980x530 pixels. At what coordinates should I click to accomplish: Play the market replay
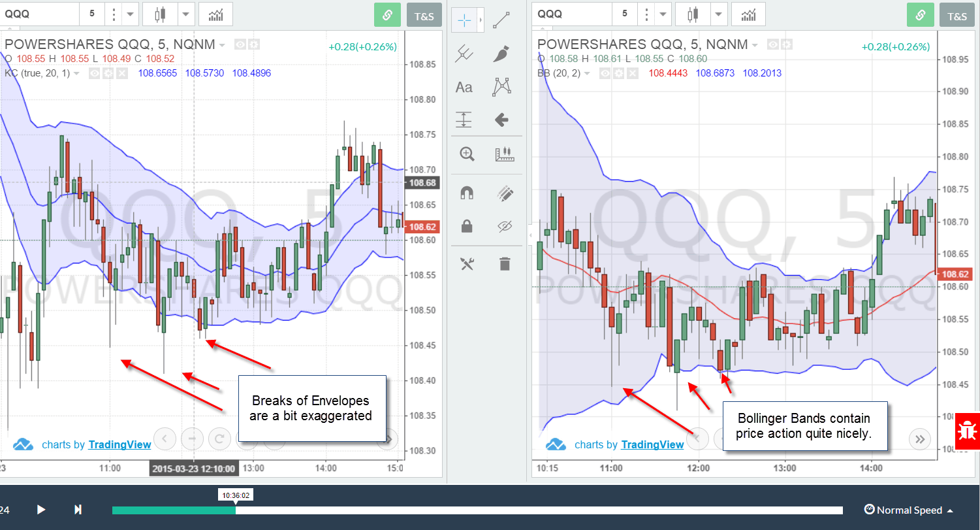pos(41,510)
